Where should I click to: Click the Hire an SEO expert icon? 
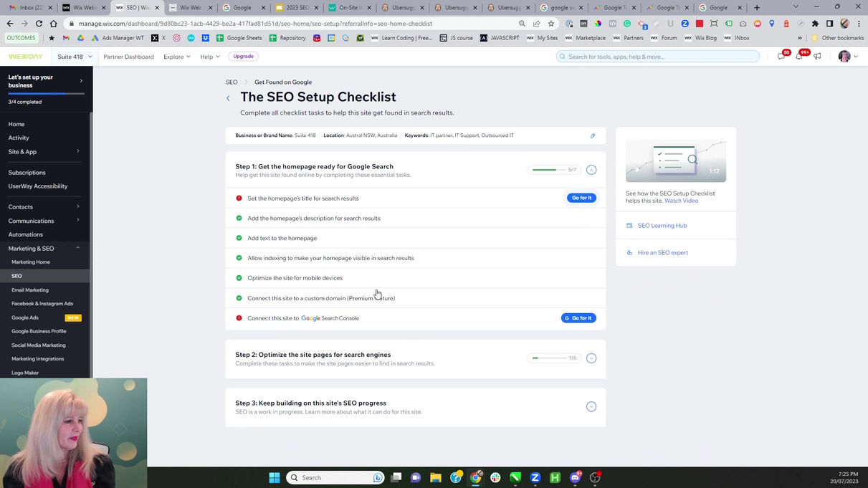(629, 253)
